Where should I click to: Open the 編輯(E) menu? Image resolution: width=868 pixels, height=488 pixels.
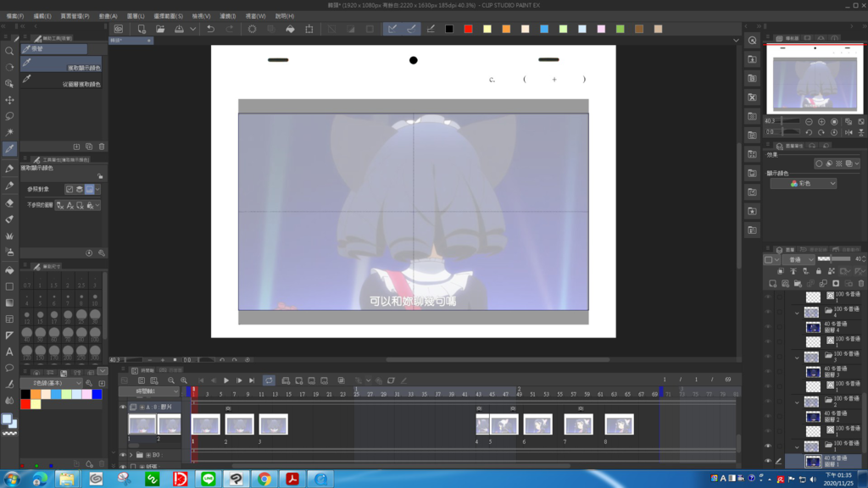point(42,16)
